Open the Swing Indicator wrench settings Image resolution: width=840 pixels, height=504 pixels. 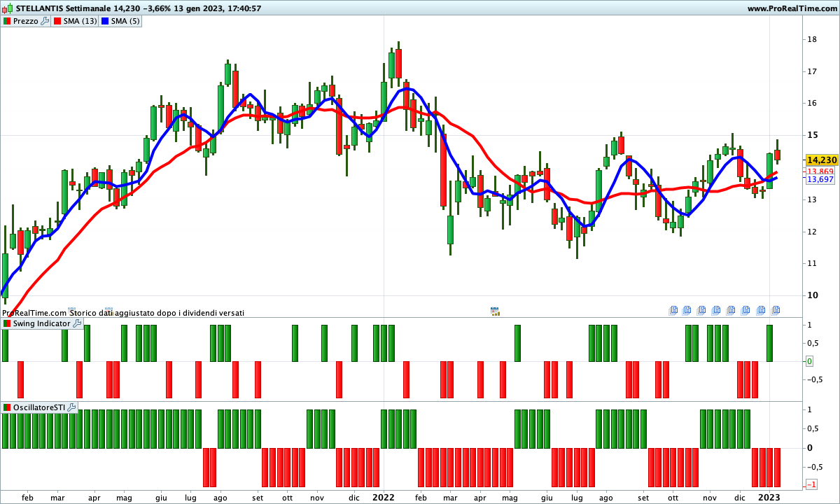pyautogui.click(x=77, y=323)
